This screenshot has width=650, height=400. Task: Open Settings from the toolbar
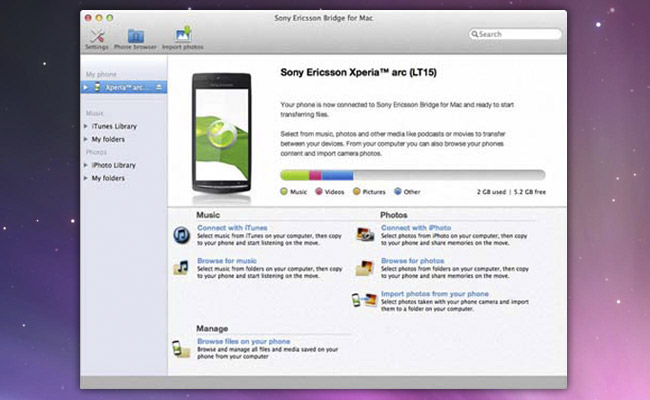(97, 37)
